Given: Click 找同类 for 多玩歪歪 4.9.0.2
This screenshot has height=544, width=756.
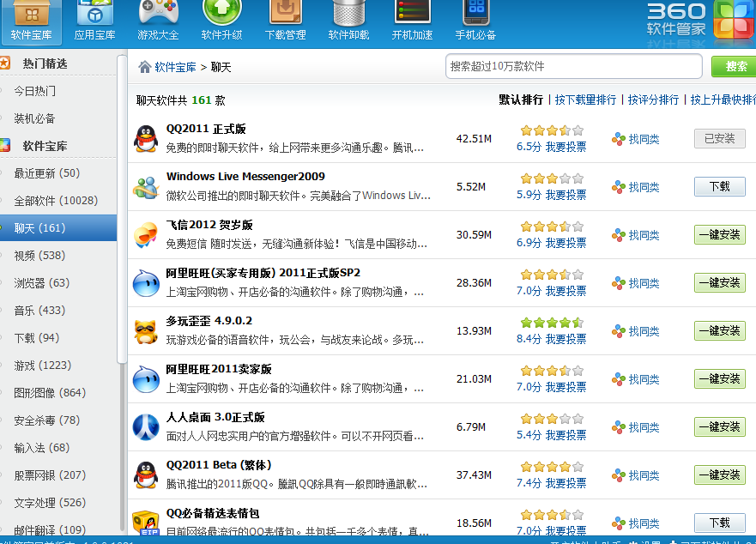Looking at the screenshot, I should click(x=636, y=331).
